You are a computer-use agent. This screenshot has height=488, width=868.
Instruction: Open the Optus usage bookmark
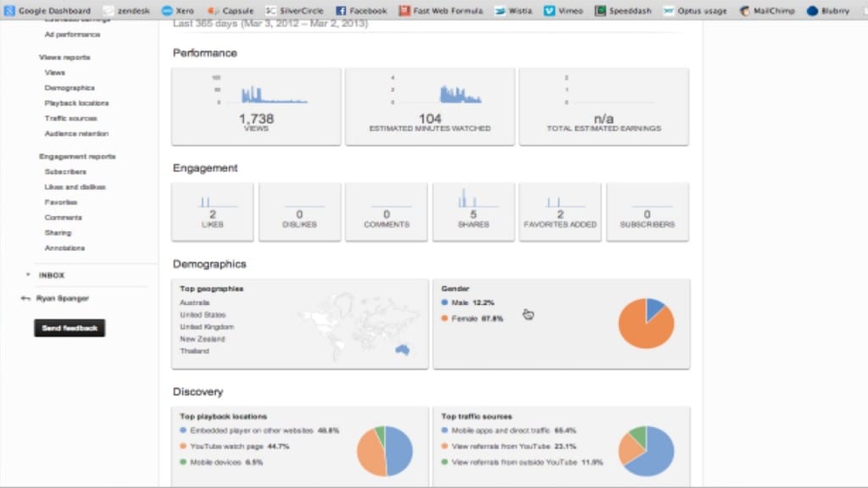(695, 10)
